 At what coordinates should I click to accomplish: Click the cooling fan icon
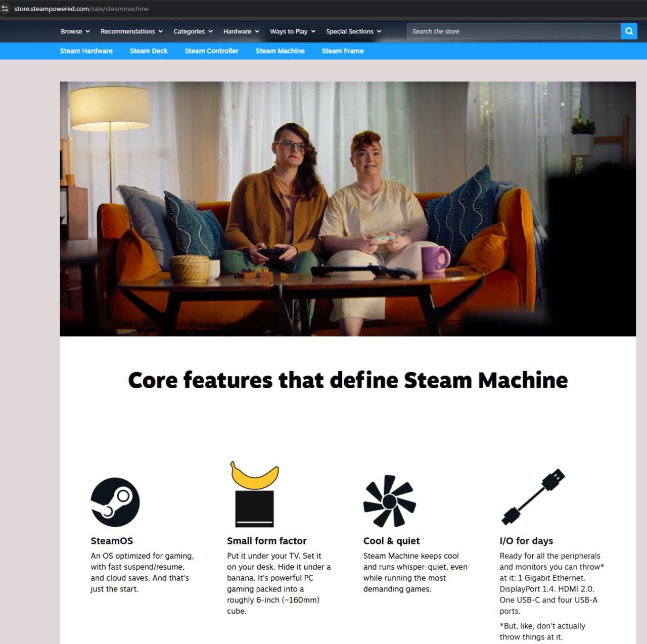pyautogui.click(x=390, y=501)
